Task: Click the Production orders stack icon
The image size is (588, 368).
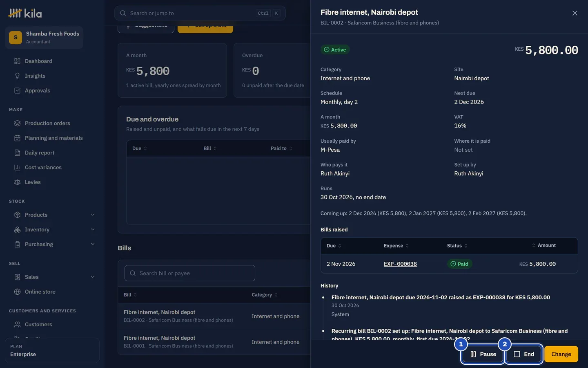Action: tap(17, 123)
